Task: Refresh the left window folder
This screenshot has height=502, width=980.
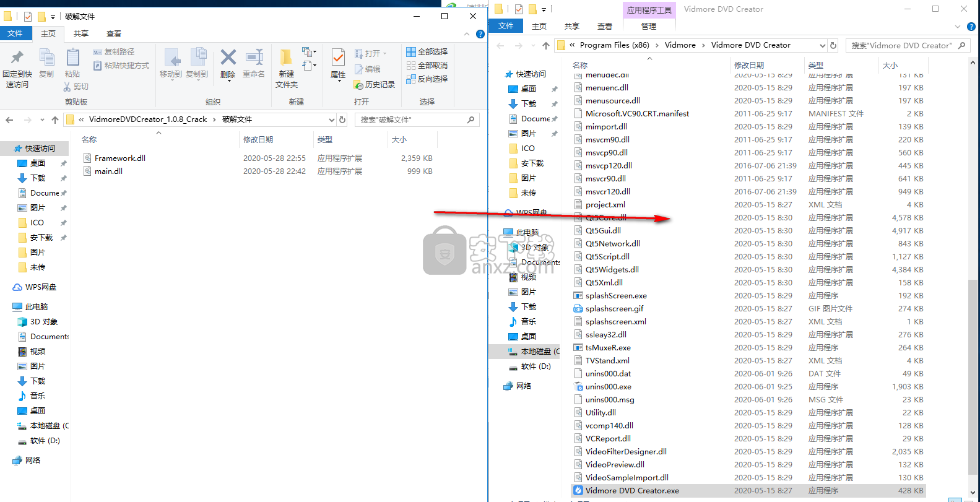Action: point(342,119)
